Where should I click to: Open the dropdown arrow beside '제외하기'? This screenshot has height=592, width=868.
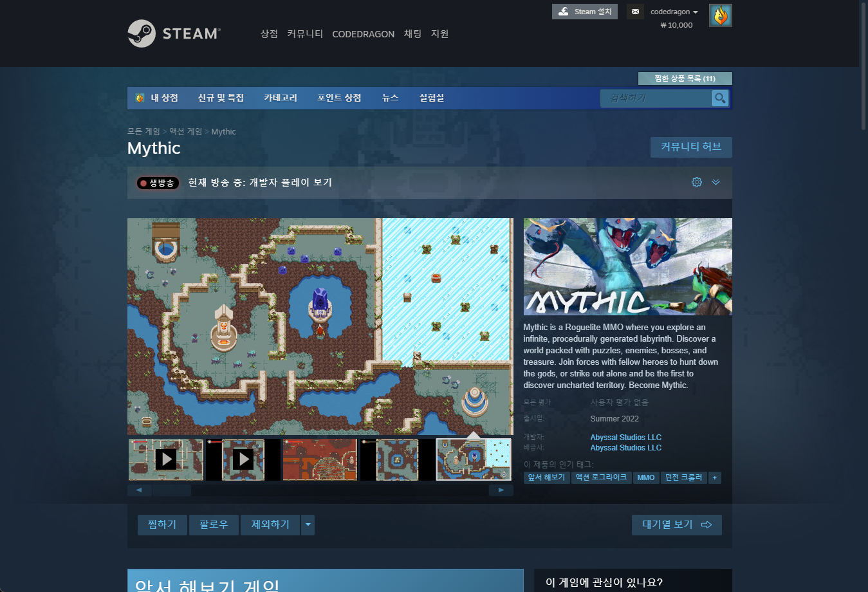click(308, 525)
